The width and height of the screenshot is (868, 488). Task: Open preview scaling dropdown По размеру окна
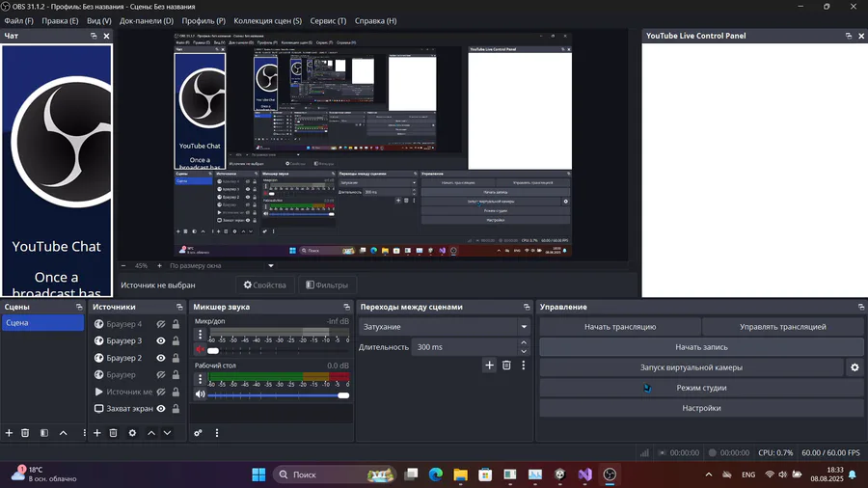[222, 265]
